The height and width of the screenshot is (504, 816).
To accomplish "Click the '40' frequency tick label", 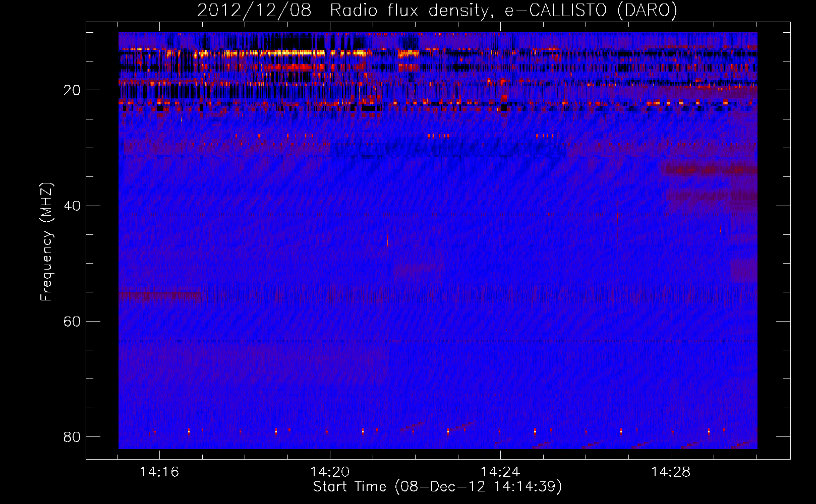I will point(72,206).
